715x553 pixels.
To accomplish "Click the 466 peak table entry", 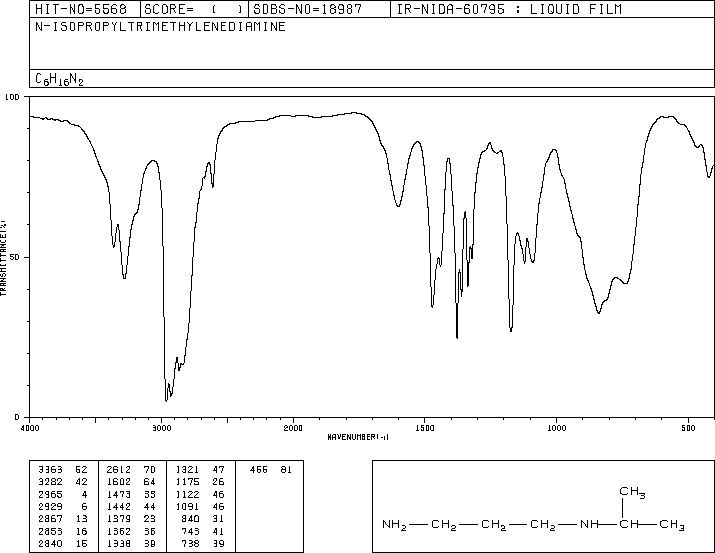I will [271, 470].
